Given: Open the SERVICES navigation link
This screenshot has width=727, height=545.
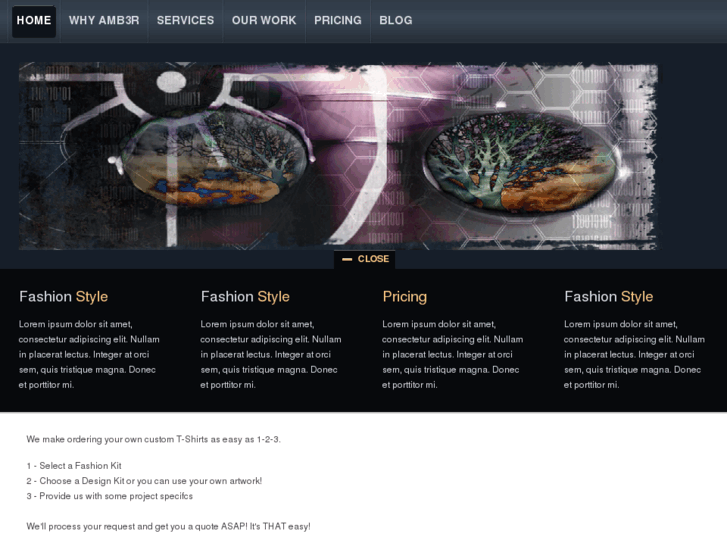Looking at the screenshot, I should 185,20.
